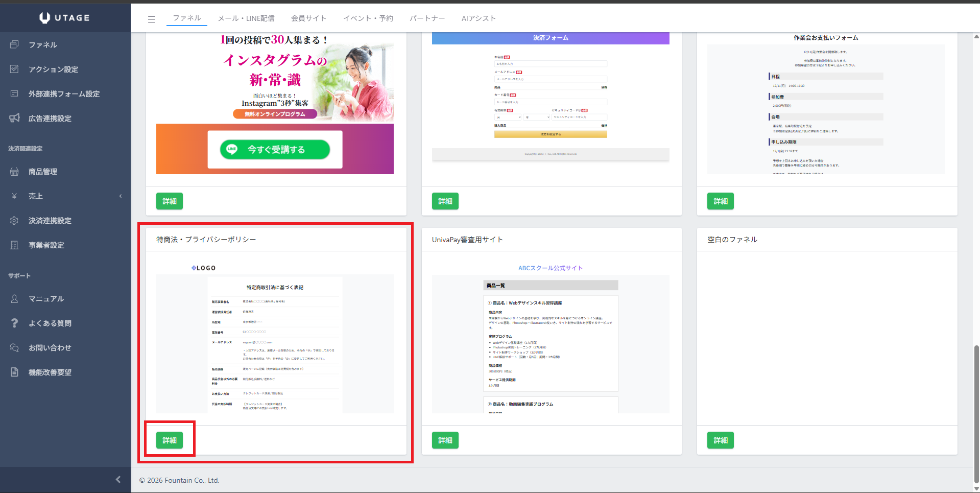Image resolution: width=980 pixels, height=493 pixels.
Task: Open 事業者設定 in the sidebar
Action: tap(46, 245)
